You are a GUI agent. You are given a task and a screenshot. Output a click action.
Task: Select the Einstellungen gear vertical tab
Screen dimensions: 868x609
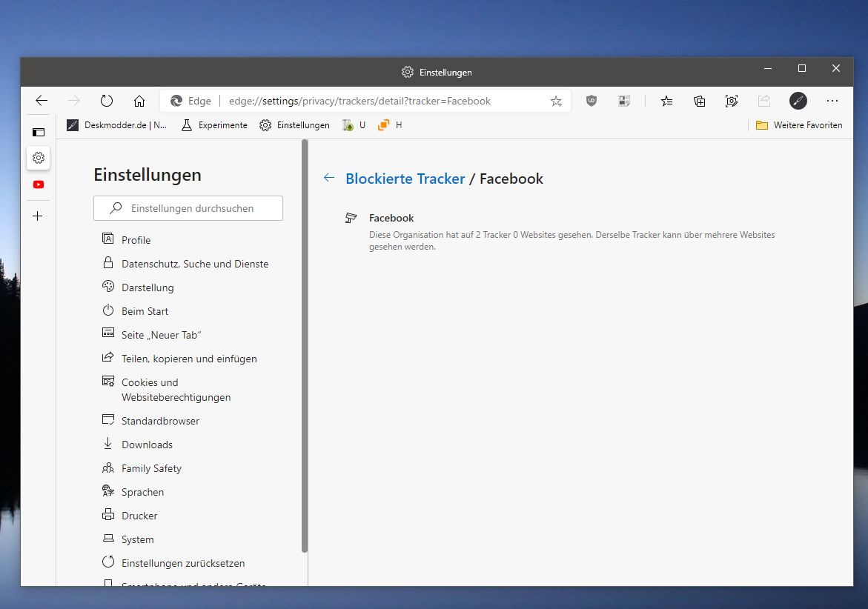click(39, 158)
